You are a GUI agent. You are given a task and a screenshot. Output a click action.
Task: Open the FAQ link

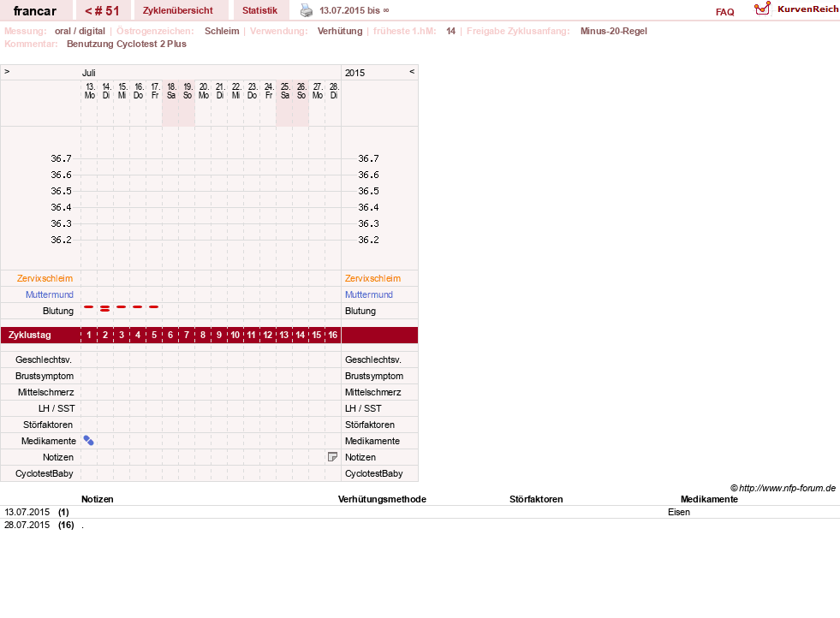coord(724,12)
